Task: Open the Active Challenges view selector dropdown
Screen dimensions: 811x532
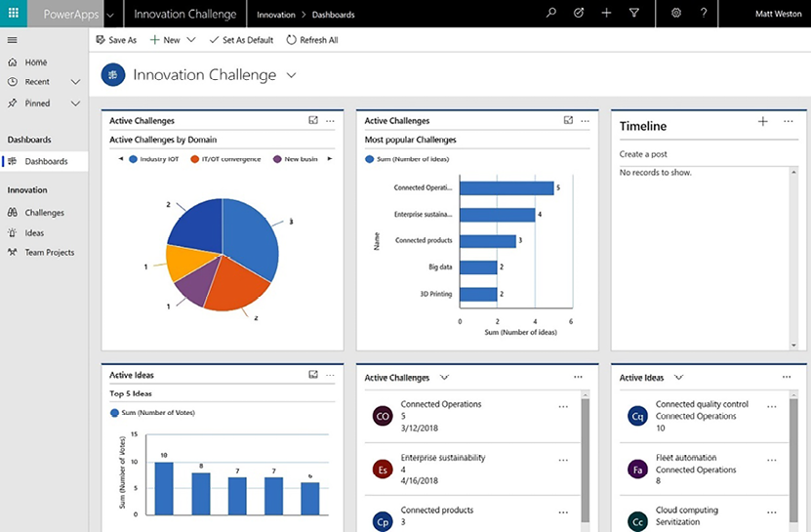Action: pyautogui.click(x=444, y=377)
